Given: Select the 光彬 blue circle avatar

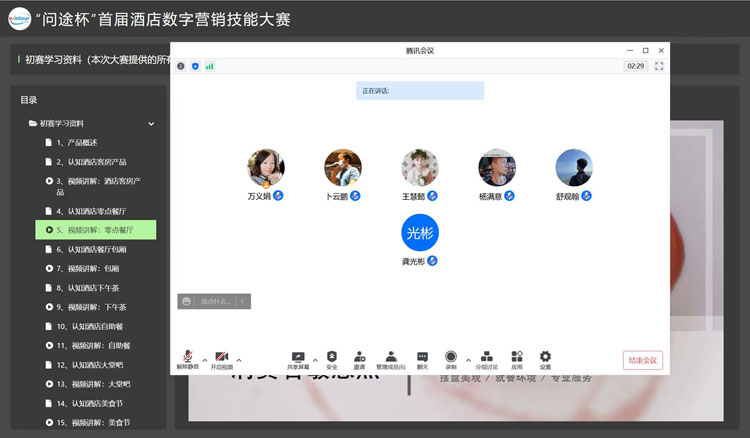Looking at the screenshot, I should (x=420, y=232).
